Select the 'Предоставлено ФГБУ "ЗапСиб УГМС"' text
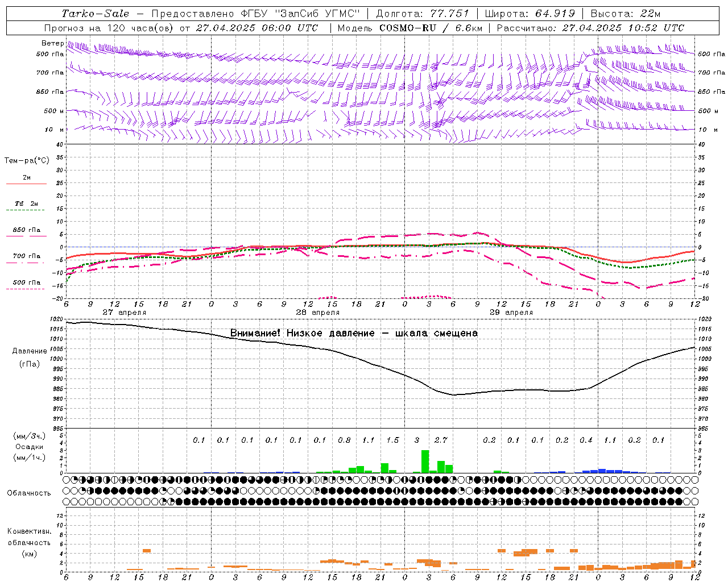 [256, 14]
